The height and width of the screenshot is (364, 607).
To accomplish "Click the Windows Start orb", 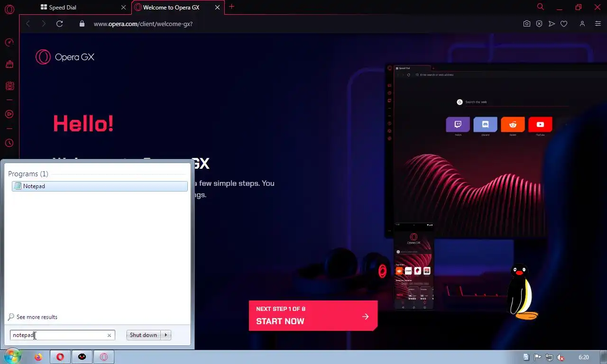I will [x=12, y=356].
